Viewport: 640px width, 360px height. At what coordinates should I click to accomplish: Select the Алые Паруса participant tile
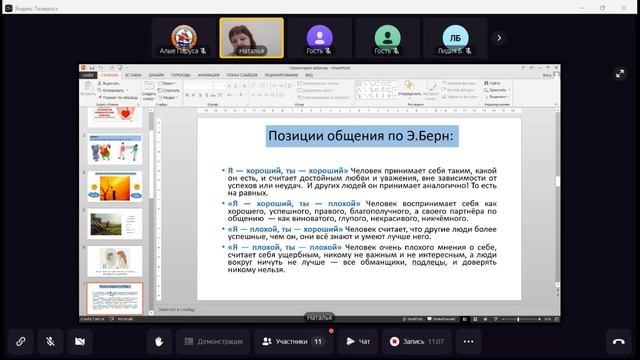pyautogui.click(x=184, y=38)
